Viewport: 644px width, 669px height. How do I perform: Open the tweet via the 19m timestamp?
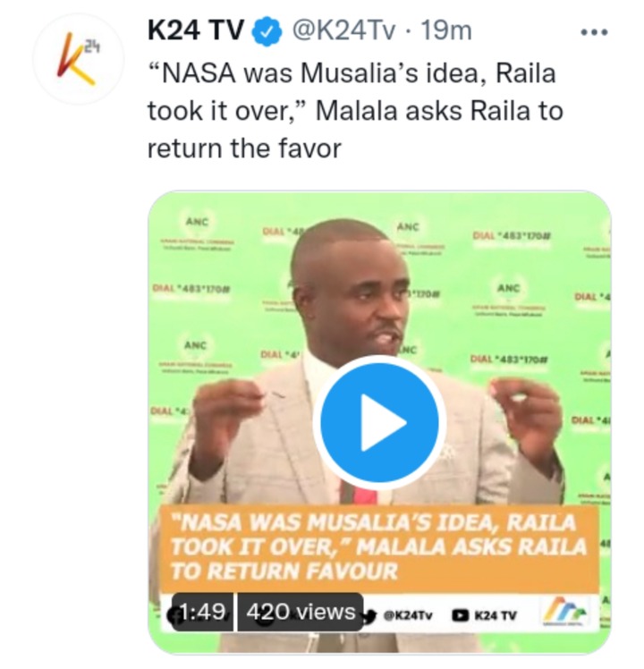446,31
